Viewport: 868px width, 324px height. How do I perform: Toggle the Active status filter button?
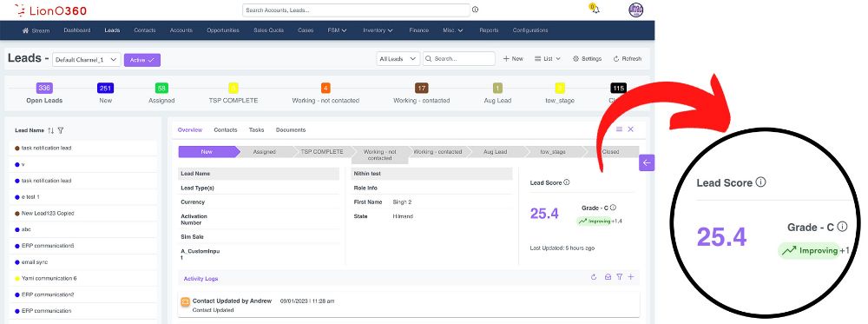[142, 60]
